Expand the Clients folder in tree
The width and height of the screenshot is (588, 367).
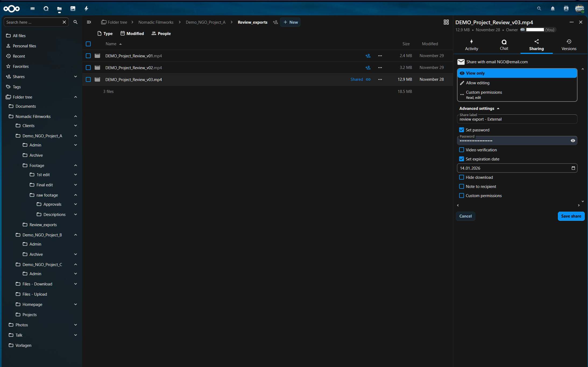tap(76, 126)
